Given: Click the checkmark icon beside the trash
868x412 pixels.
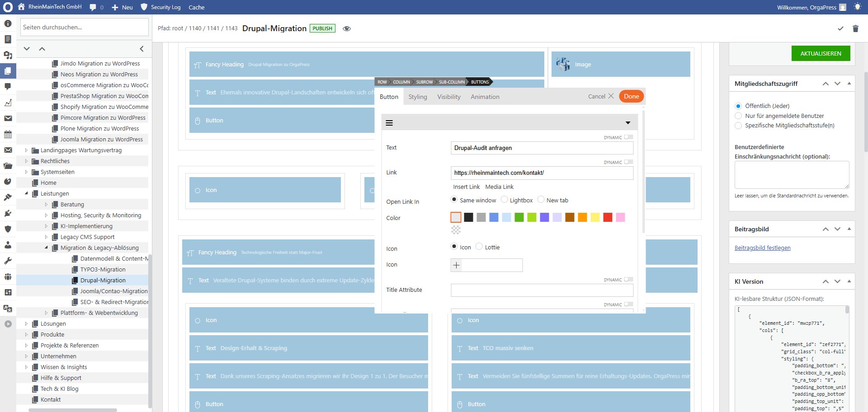Looking at the screenshot, I should point(840,28).
